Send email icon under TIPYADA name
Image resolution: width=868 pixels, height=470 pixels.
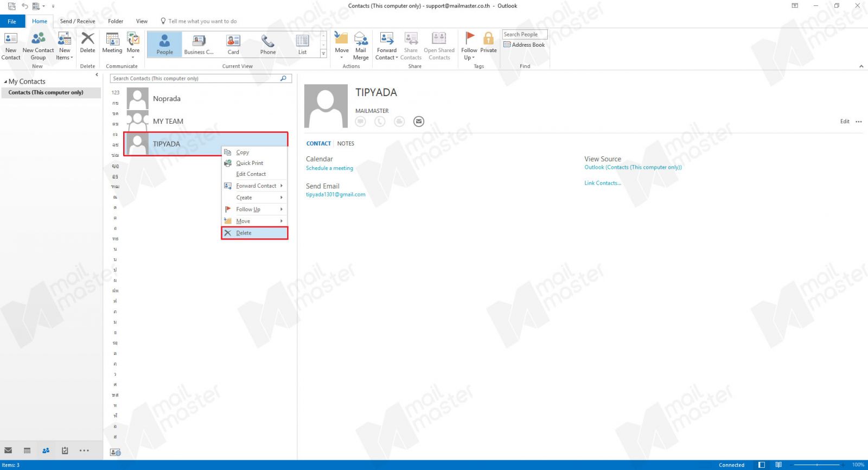coord(419,122)
